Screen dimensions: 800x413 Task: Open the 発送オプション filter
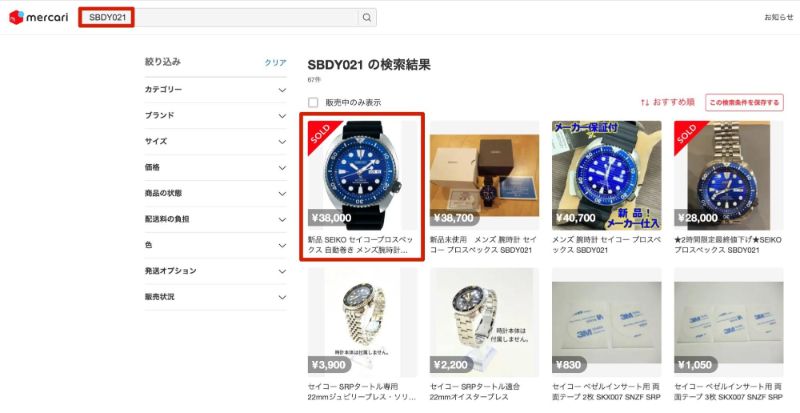[x=215, y=271]
